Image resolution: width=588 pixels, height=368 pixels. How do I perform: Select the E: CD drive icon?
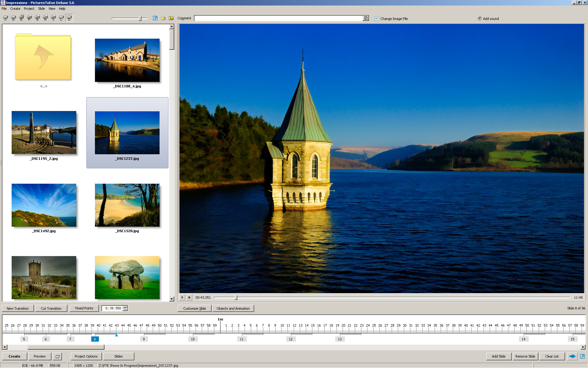[21, 18]
